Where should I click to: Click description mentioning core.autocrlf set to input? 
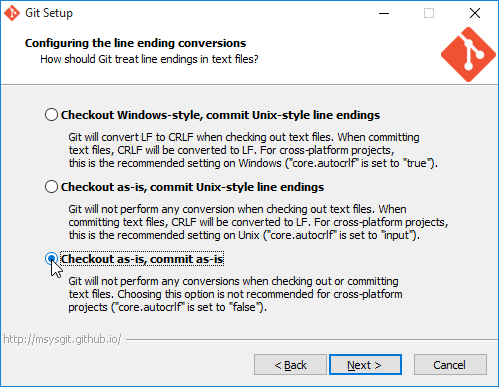pos(258,222)
